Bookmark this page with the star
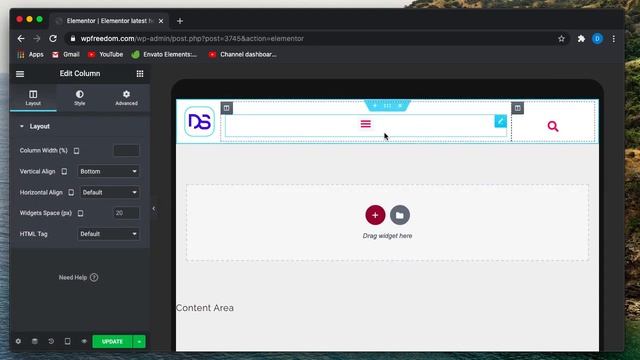 561,39
